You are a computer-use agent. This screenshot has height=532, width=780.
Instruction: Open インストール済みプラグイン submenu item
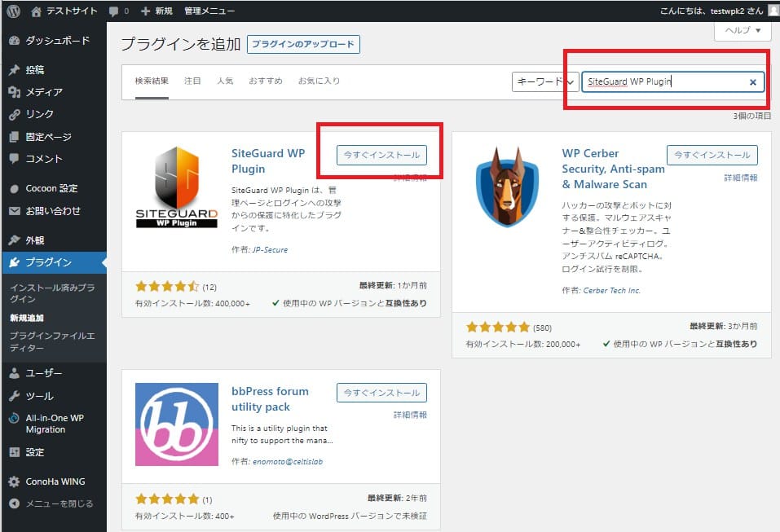[53, 293]
